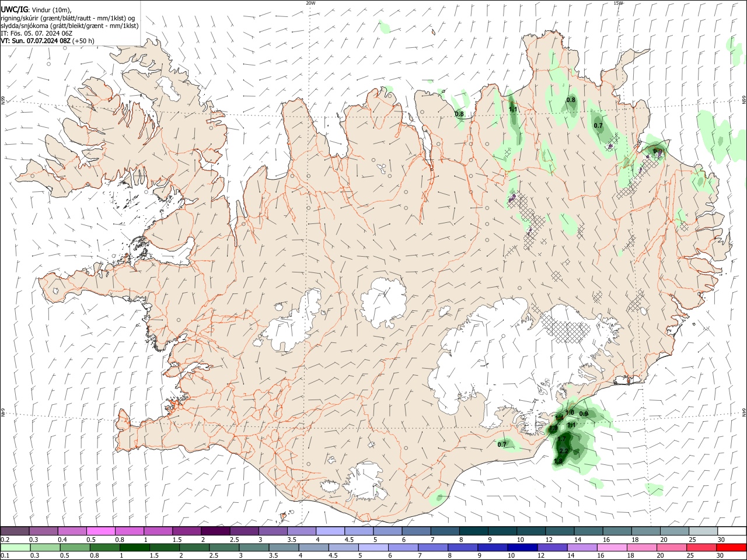Select the bright red 30 rain legend swatch
The height and width of the screenshot is (560, 747).
[x=731, y=548]
